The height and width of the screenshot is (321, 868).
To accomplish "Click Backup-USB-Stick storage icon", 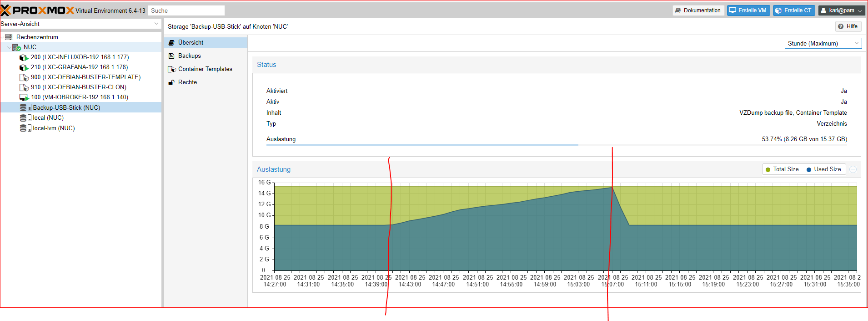I will pos(25,107).
